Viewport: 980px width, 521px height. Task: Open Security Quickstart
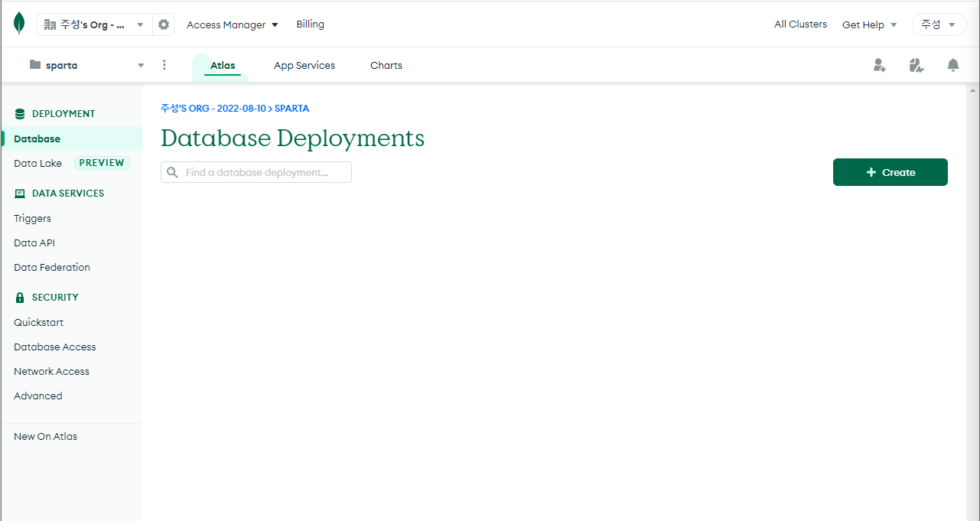(x=38, y=322)
